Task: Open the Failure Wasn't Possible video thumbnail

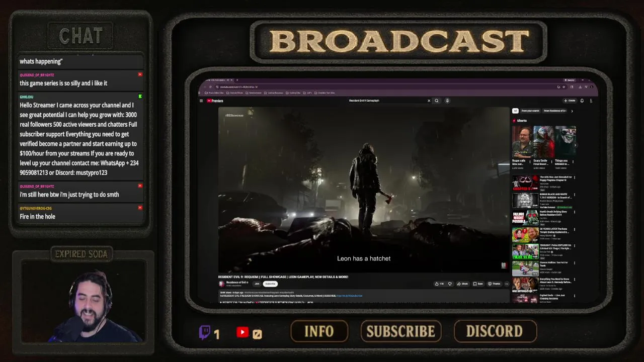Action: (525, 217)
